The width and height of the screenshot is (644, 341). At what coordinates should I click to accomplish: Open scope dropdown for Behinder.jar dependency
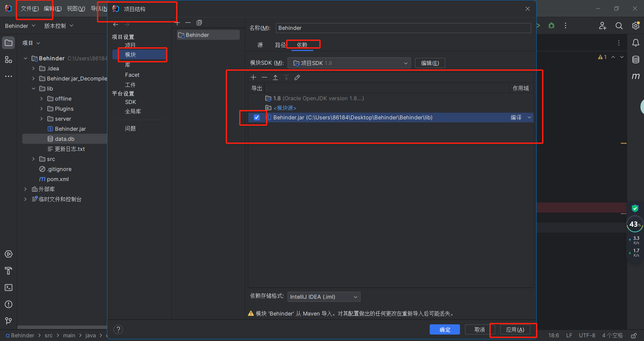pos(529,117)
